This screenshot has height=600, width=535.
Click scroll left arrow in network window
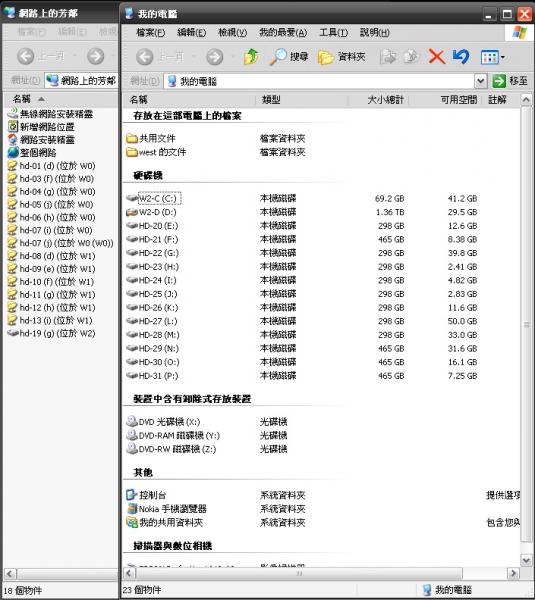(10, 574)
